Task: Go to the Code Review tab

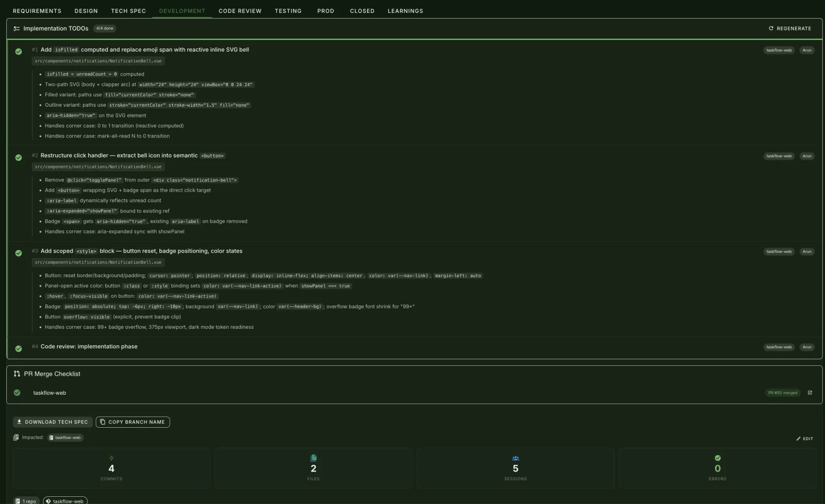Action: pyautogui.click(x=240, y=11)
